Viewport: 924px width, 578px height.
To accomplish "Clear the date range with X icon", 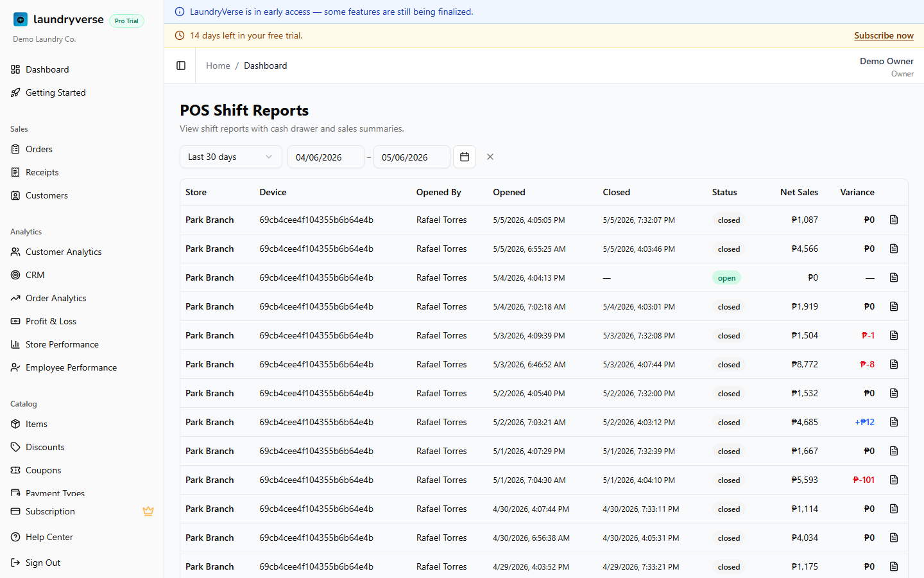I will (x=490, y=157).
